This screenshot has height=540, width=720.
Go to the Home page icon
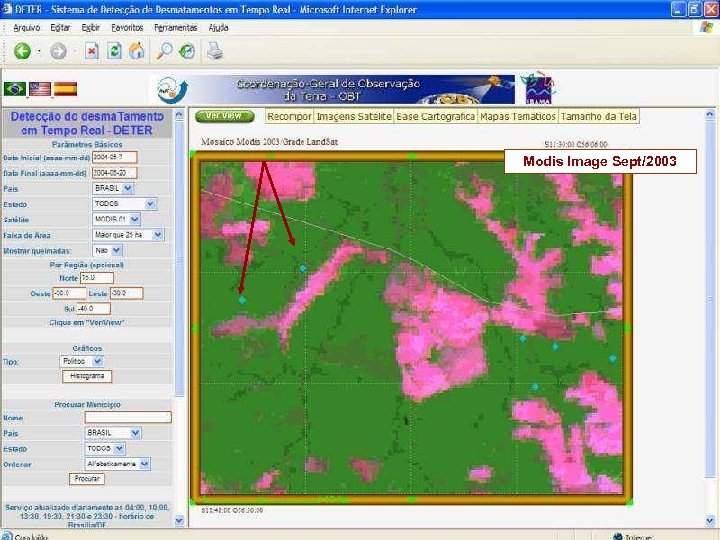click(136, 51)
